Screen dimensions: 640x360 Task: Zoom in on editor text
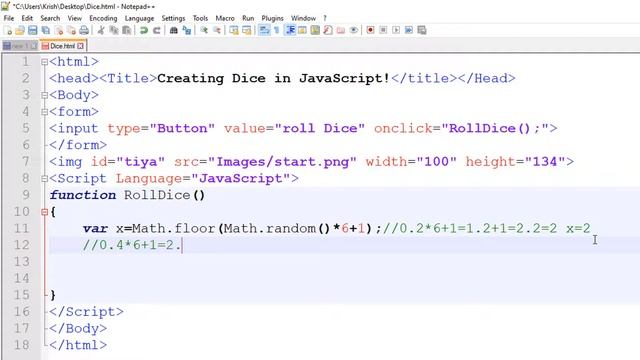pos(204,30)
